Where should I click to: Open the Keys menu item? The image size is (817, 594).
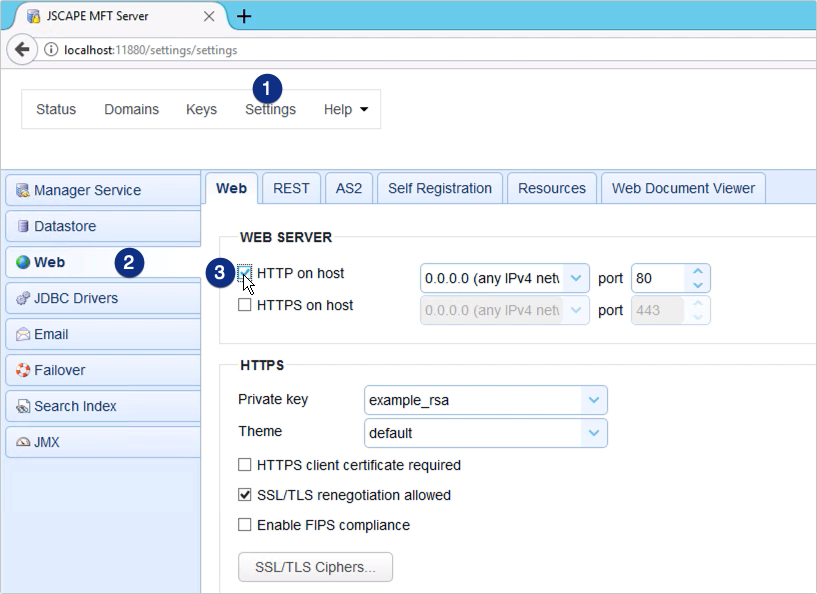tap(201, 109)
